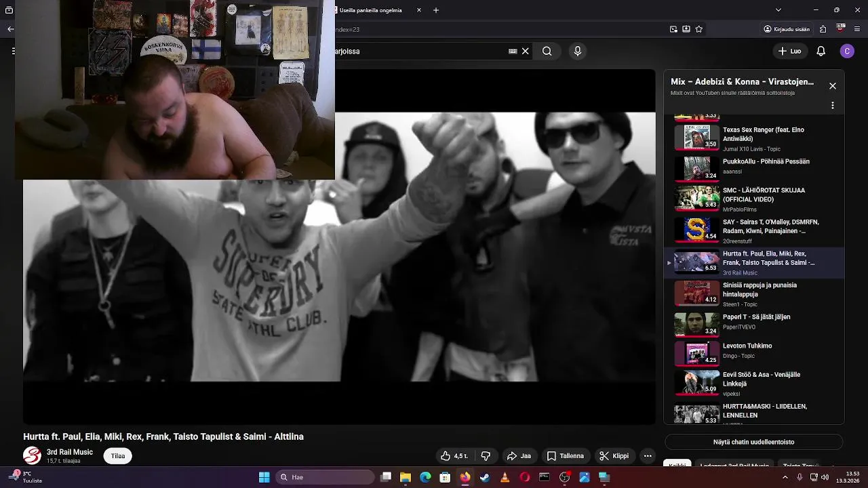868x488 pixels.
Task: Open the 3rd Rail Music channel avatar
Action: click(32, 455)
